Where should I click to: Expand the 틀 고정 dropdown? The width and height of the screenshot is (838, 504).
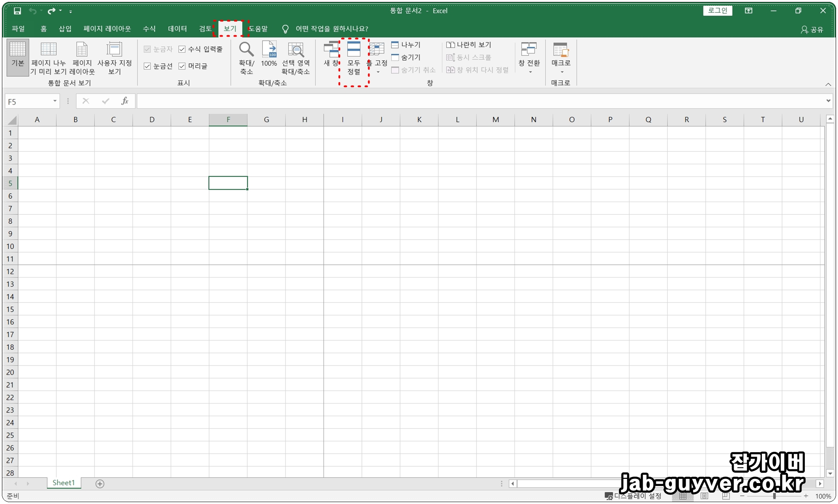(378, 72)
